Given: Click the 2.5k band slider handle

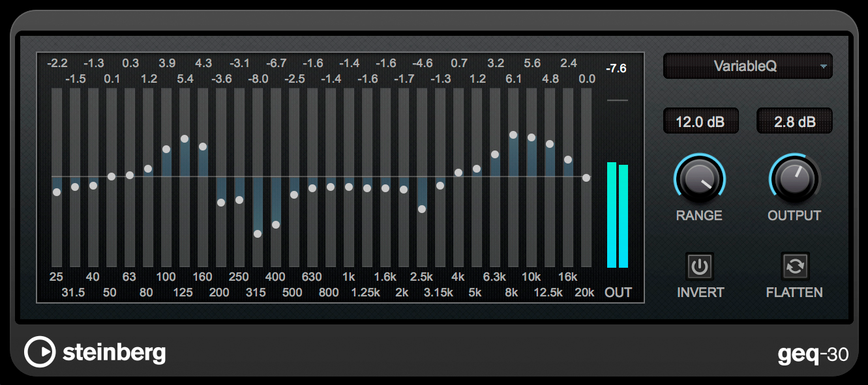Looking at the screenshot, I should coord(422,209).
